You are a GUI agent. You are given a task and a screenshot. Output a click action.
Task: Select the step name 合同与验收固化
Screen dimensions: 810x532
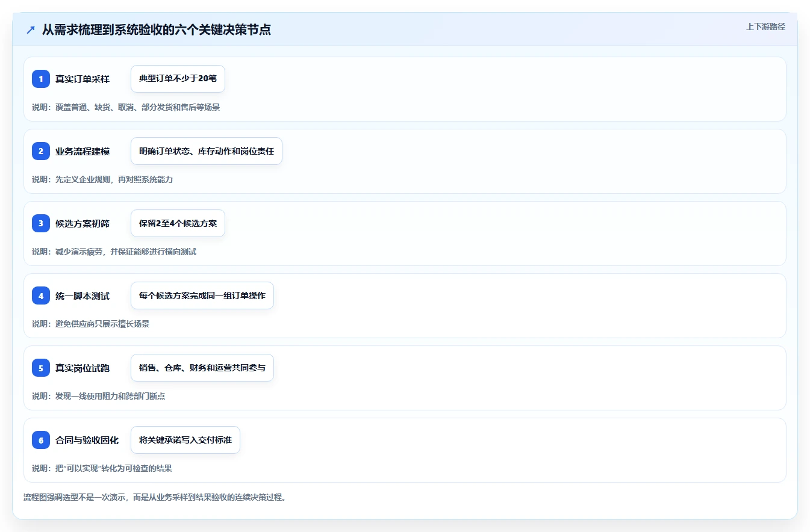87,440
